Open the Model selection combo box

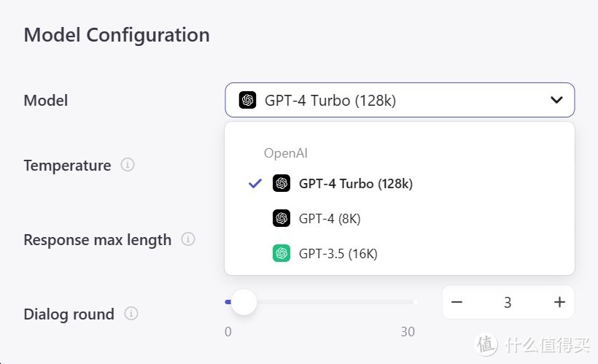(400, 100)
